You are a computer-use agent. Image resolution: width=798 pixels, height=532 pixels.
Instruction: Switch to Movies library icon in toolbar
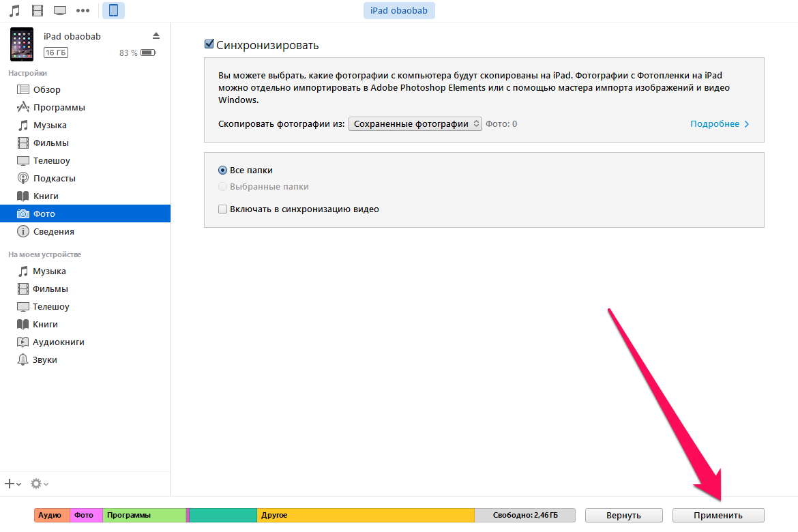(37, 10)
